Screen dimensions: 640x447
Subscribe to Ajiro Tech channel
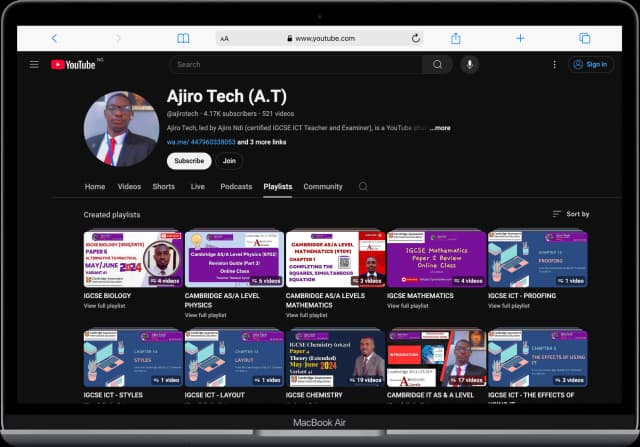tap(189, 161)
